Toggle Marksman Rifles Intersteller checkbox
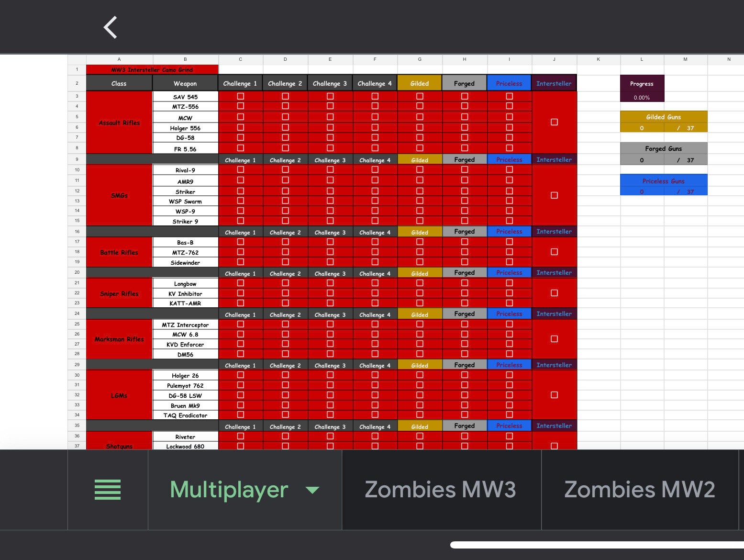Screen dimensions: 744x560 (x=554, y=339)
